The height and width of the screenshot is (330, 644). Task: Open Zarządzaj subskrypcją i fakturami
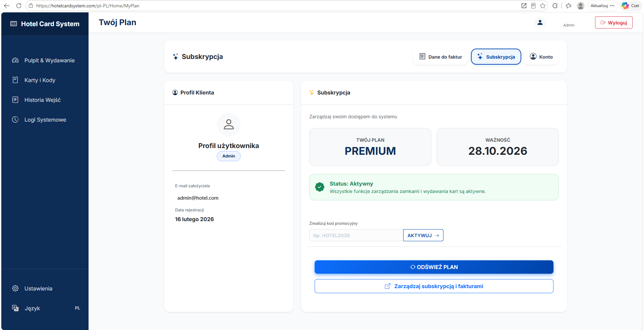point(434,286)
